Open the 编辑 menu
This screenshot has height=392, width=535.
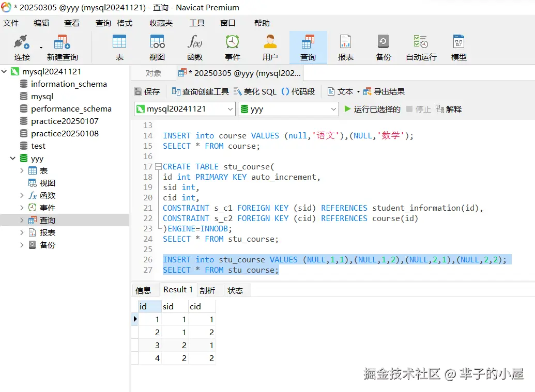[41, 23]
